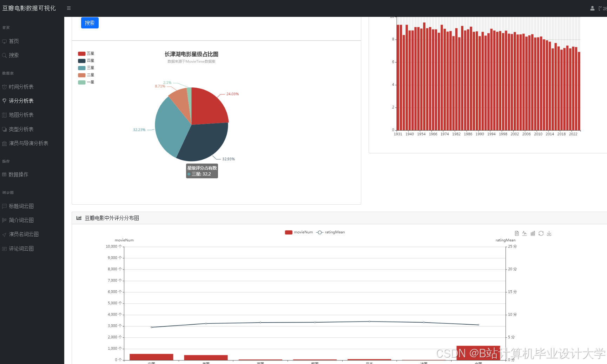Toggle the 一星 legend entry
The width and height of the screenshot is (607, 364).
click(x=86, y=82)
